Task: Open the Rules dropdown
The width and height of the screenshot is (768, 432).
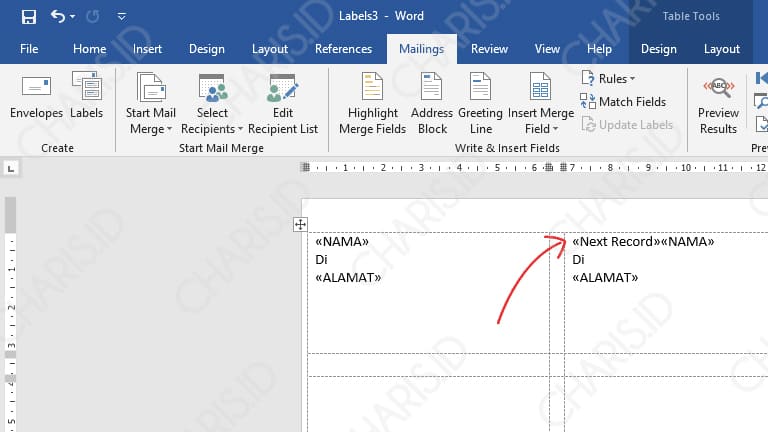Action: [608, 78]
